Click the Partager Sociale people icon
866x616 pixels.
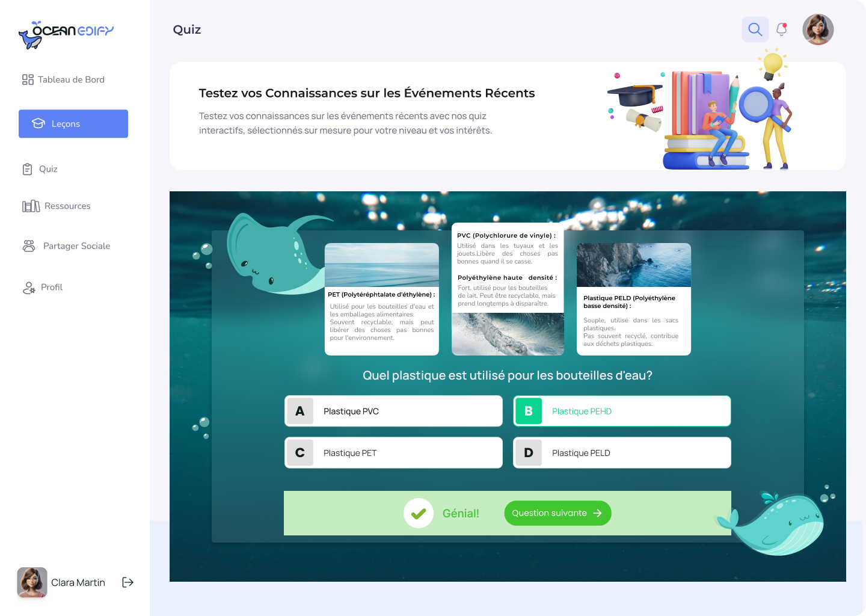pos(29,245)
